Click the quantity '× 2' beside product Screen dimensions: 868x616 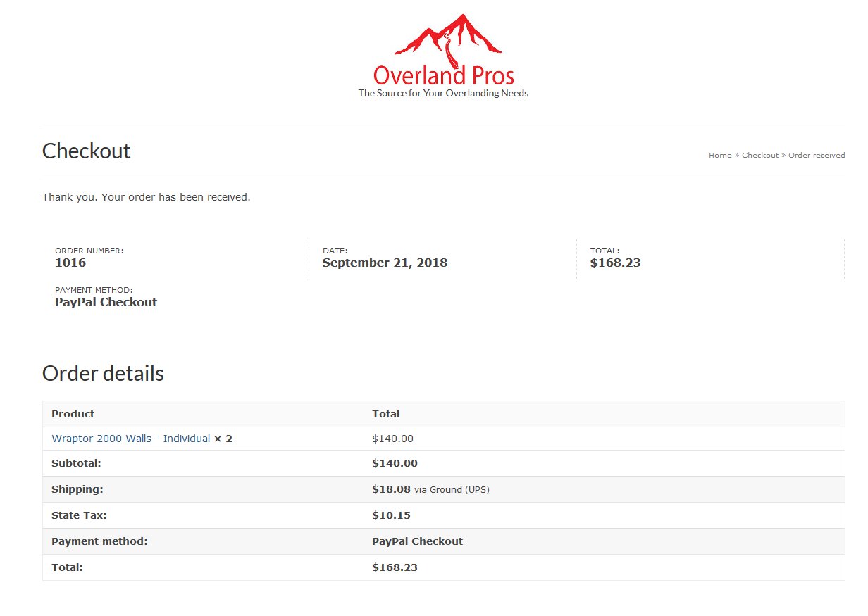click(223, 439)
